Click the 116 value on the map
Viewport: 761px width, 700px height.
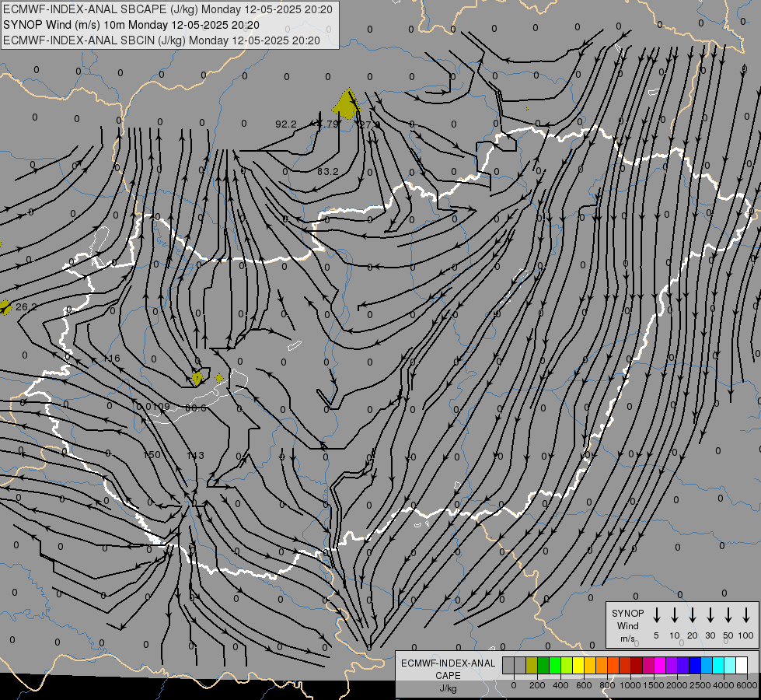tap(112, 359)
